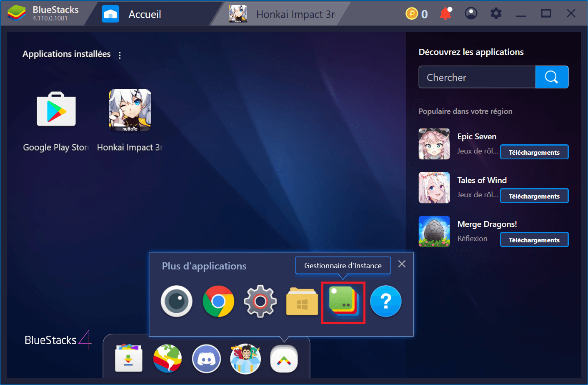Maximize the BlueStacks window

(x=546, y=14)
